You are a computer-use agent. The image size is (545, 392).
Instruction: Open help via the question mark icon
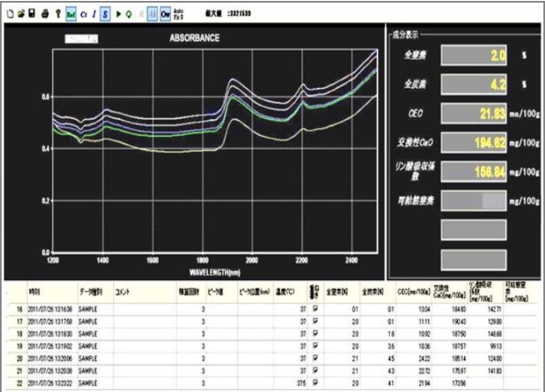(x=58, y=14)
